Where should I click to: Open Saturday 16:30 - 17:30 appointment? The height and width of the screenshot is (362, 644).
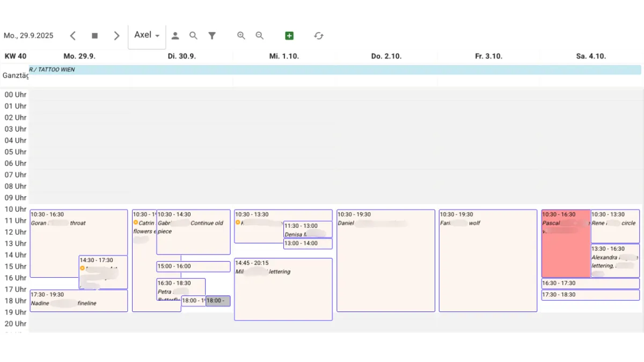point(590,284)
